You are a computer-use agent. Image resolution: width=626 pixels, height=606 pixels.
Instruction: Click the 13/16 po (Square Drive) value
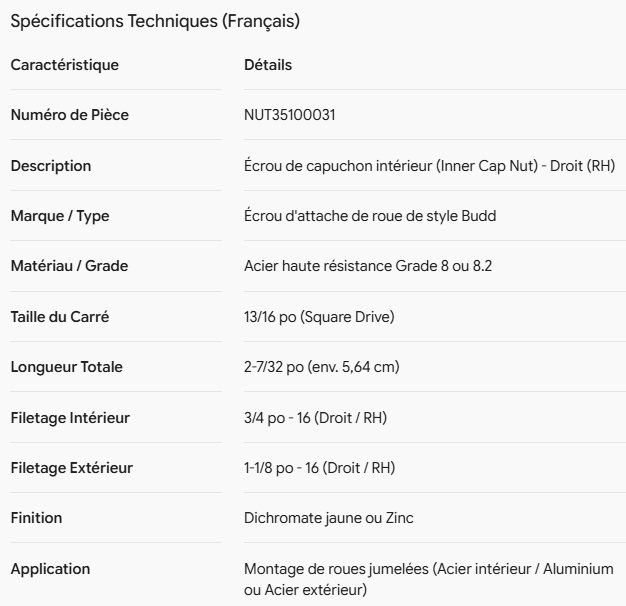(x=319, y=317)
